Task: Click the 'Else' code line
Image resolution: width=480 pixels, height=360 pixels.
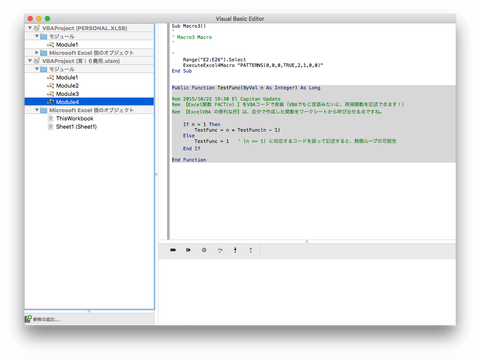Action: click(189, 136)
